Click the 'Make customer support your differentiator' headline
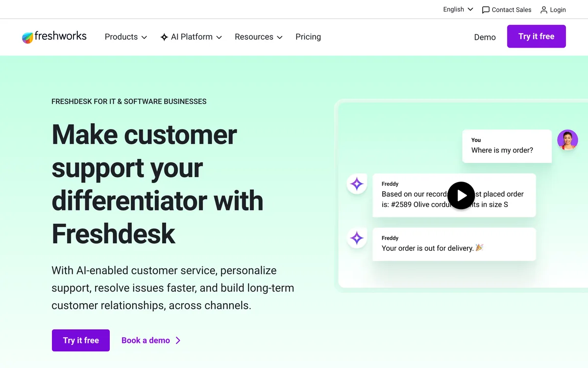Viewport: 588px width, 368px height. [157, 184]
